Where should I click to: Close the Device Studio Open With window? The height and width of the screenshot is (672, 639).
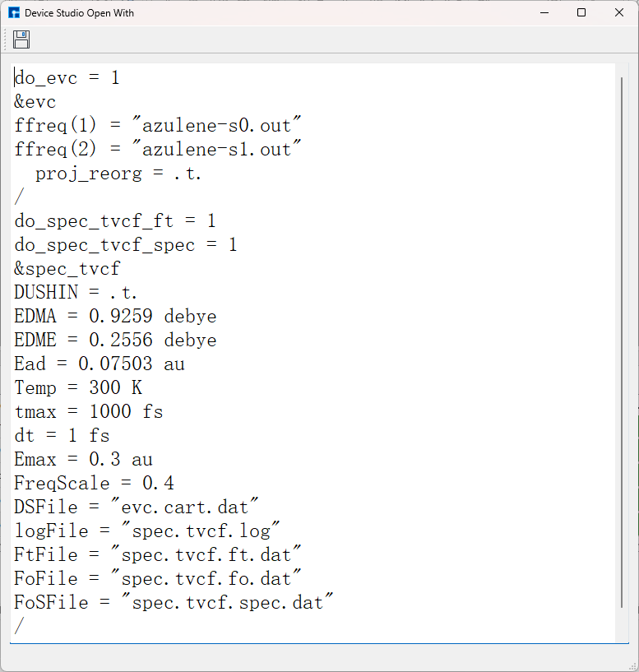(x=619, y=13)
